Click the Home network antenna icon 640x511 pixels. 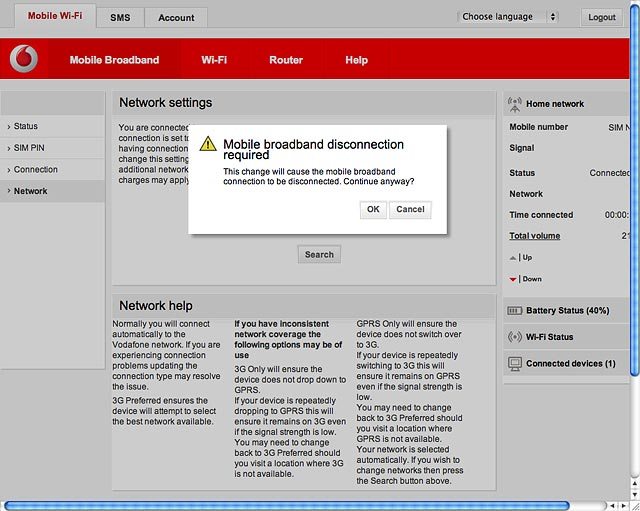(x=515, y=104)
